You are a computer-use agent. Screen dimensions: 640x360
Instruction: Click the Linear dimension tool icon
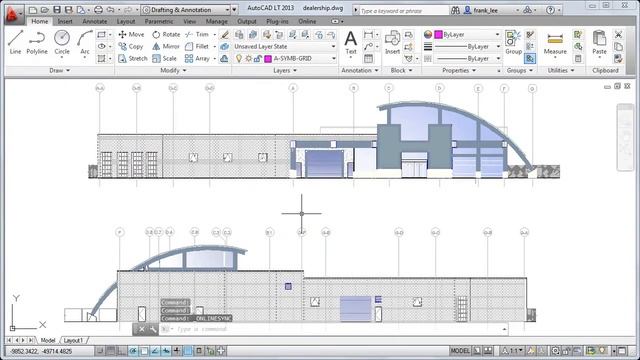(368, 35)
